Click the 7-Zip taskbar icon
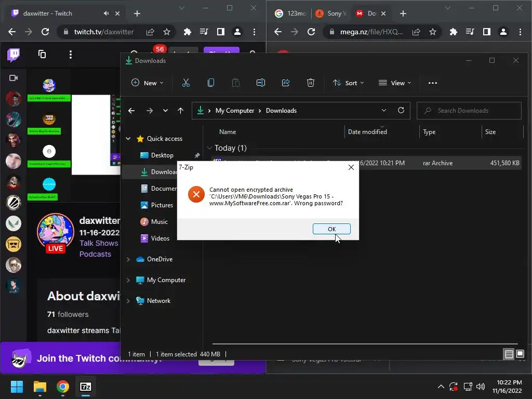The image size is (532, 399). click(x=86, y=387)
